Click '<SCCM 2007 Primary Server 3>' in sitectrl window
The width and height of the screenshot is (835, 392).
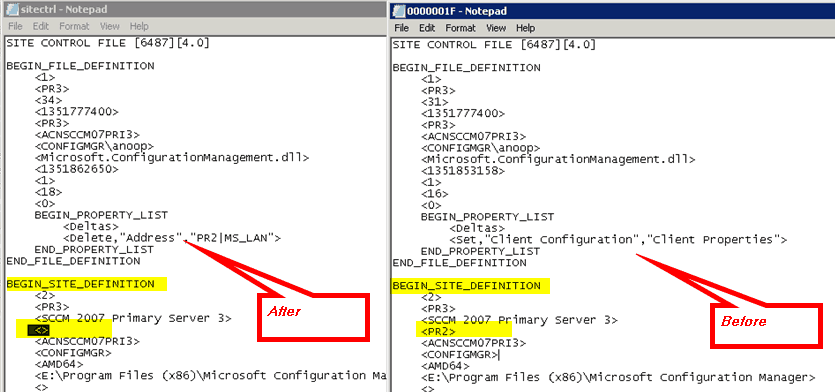point(133,318)
